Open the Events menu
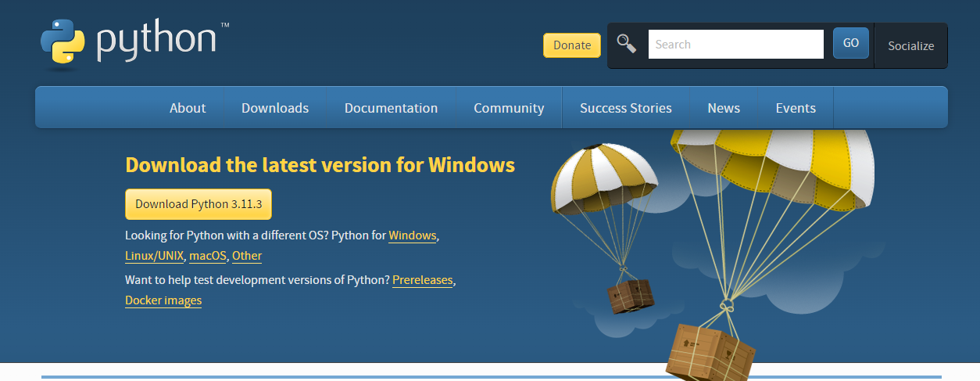 [x=796, y=108]
